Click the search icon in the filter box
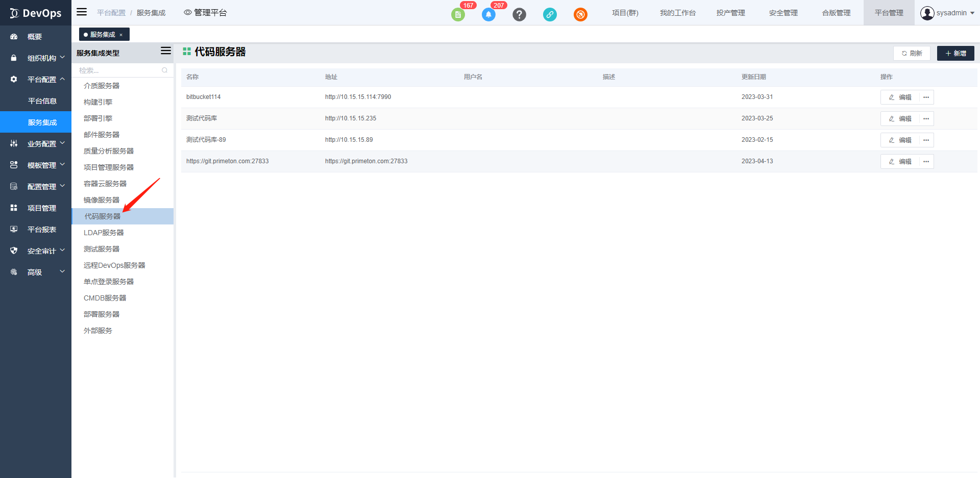This screenshot has height=478, width=980. click(164, 70)
